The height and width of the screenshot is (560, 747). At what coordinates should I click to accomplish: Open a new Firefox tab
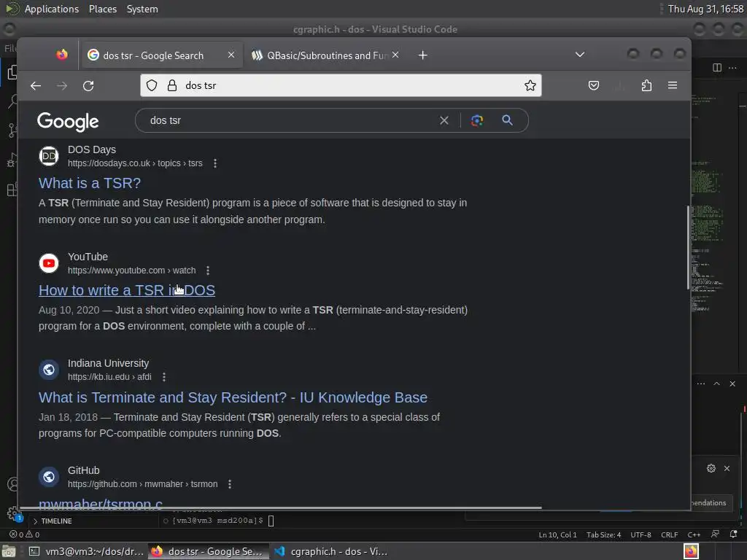pos(422,55)
